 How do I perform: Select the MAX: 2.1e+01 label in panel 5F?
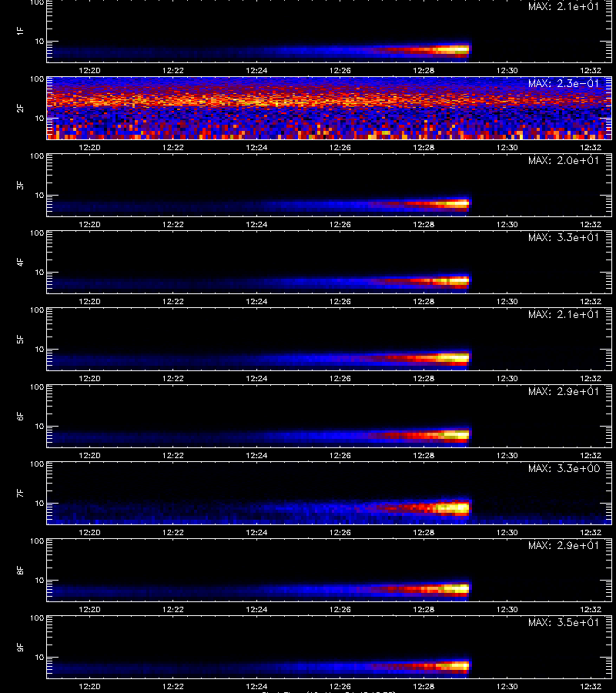click(x=564, y=314)
